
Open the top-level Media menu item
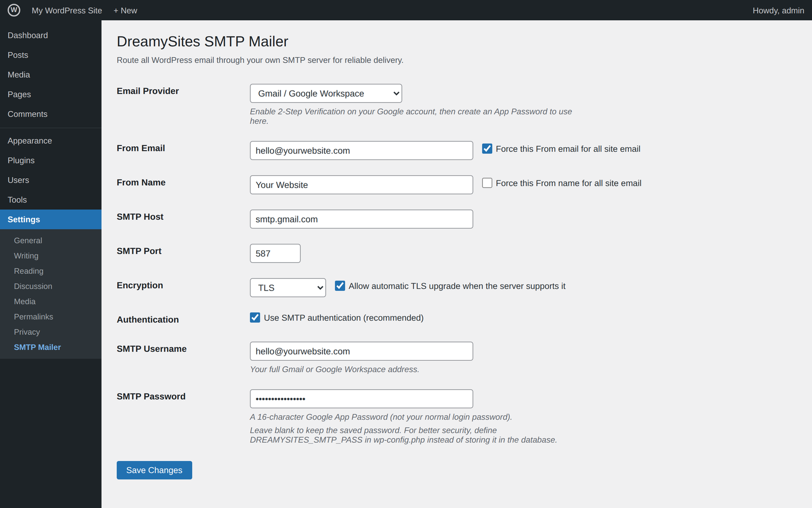click(x=51, y=75)
